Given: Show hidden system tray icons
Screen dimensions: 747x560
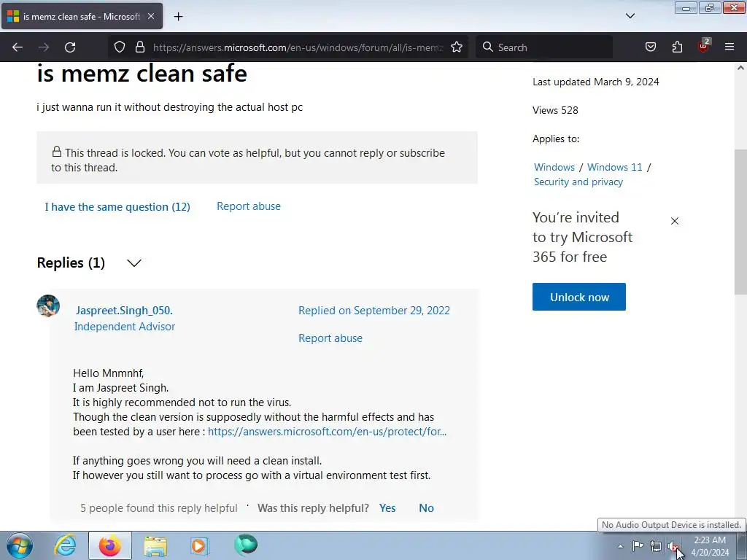Looking at the screenshot, I should 620,546.
